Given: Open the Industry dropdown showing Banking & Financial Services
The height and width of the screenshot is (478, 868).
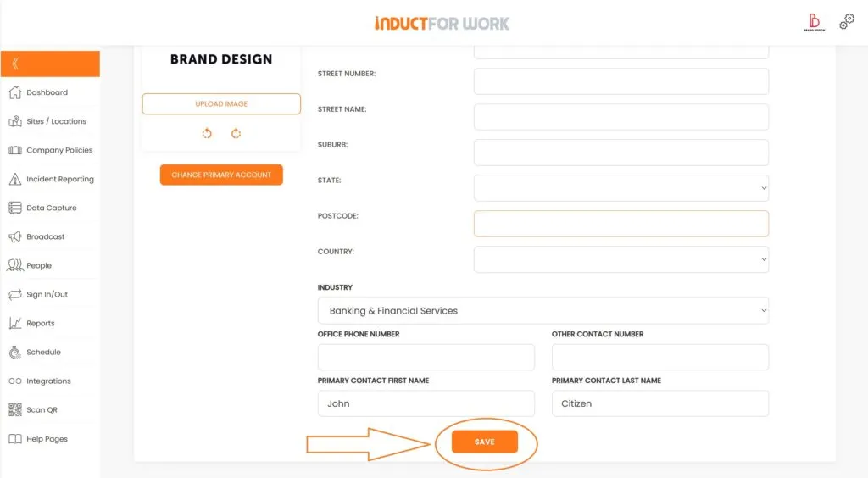Looking at the screenshot, I should click(542, 311).
